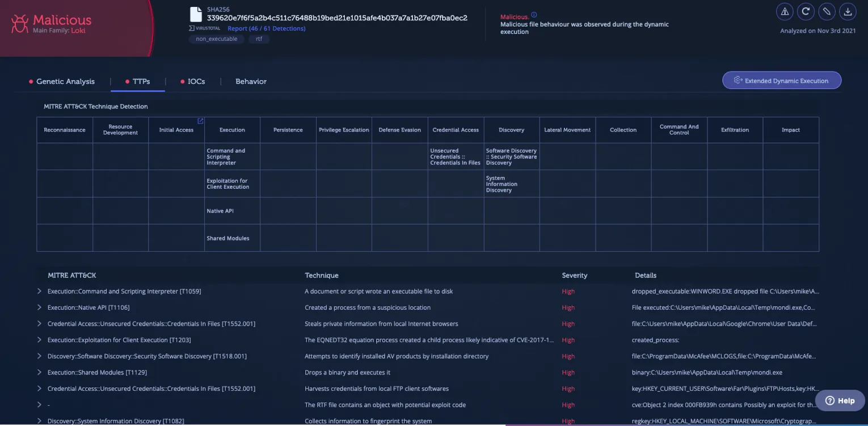Click the rtf tag
868x426 pixels.
tap(259, 39)
